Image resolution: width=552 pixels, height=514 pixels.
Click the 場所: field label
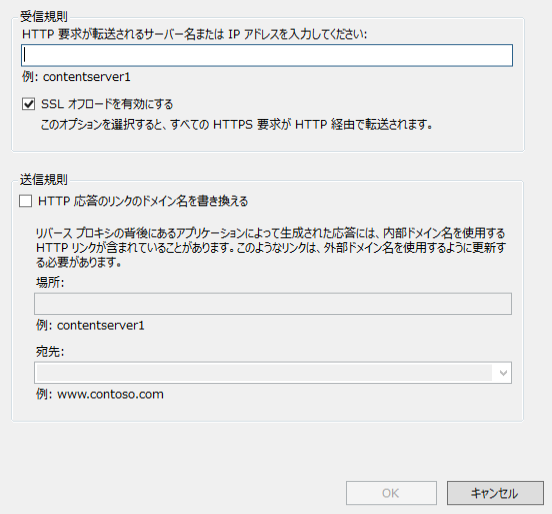pyautogui.click(x=50, y=282)
